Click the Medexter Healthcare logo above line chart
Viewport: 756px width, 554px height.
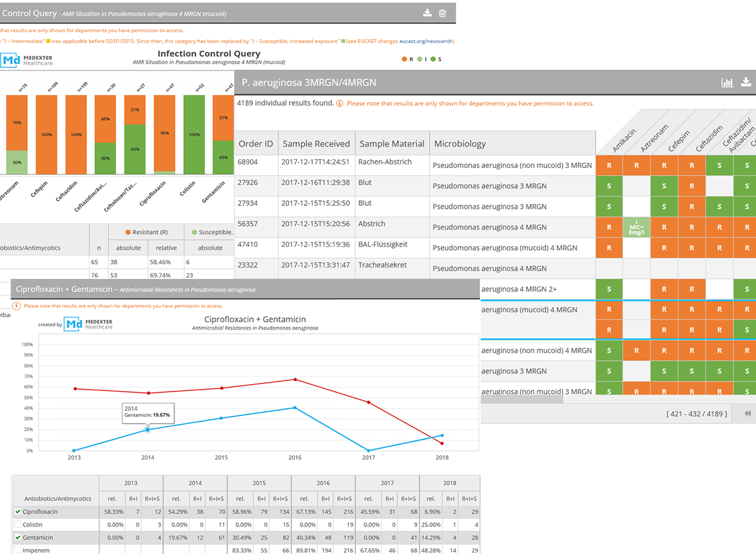[89, 324]
